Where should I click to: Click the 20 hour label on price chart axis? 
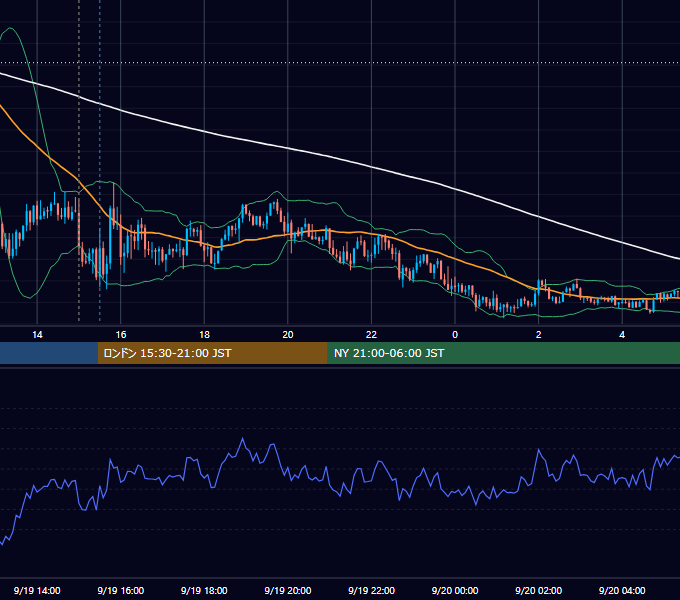pos(288,335)
